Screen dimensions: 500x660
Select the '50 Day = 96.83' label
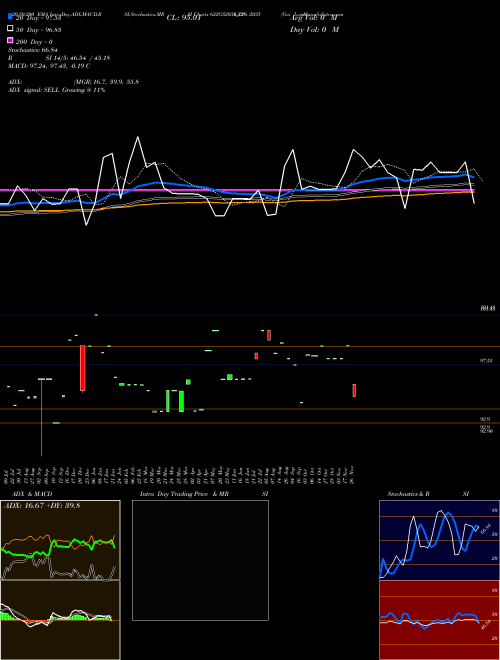pyautogui.click(x=38, y=30)
